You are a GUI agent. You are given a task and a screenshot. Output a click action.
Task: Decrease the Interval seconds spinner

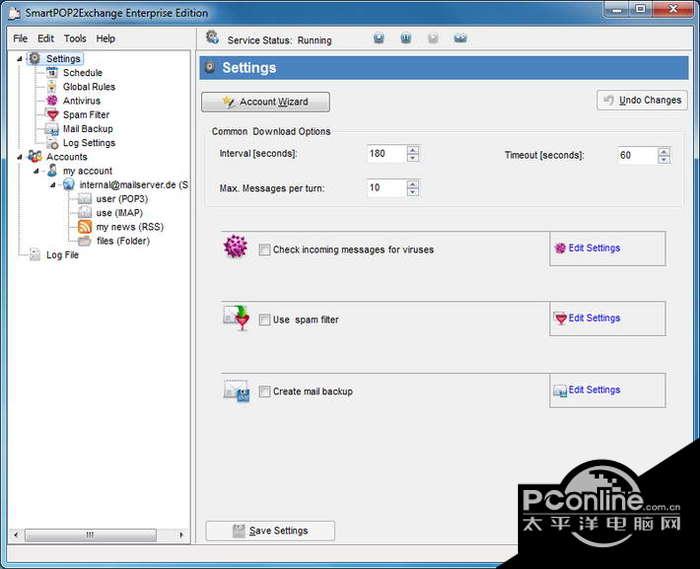pos(413,158)
